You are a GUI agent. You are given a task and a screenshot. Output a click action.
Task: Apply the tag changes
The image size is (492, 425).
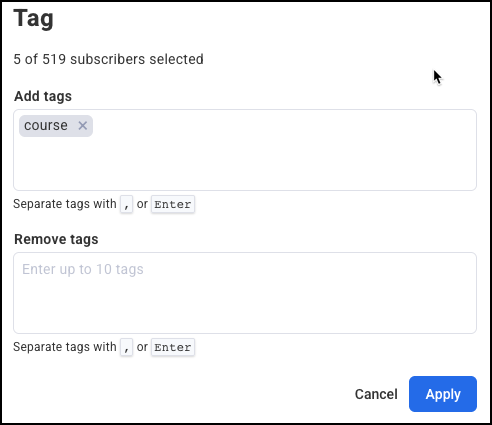[443, 394]
